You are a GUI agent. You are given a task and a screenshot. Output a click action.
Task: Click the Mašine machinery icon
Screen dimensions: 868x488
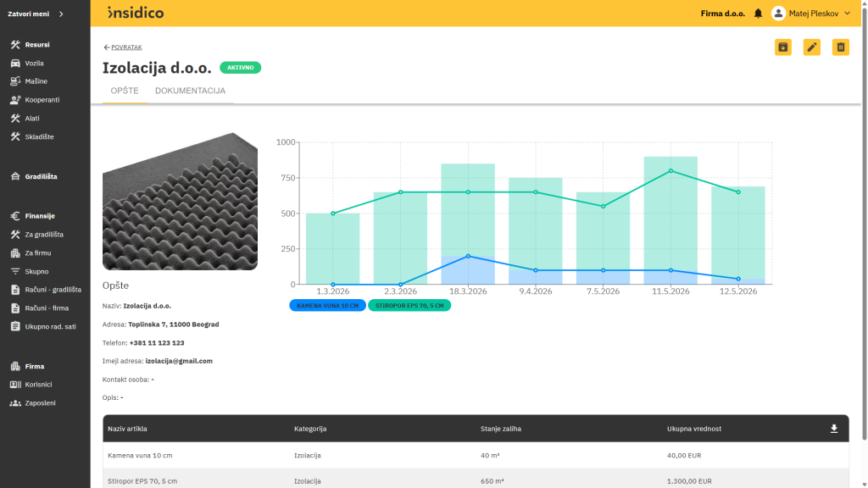tap(15, 81)
